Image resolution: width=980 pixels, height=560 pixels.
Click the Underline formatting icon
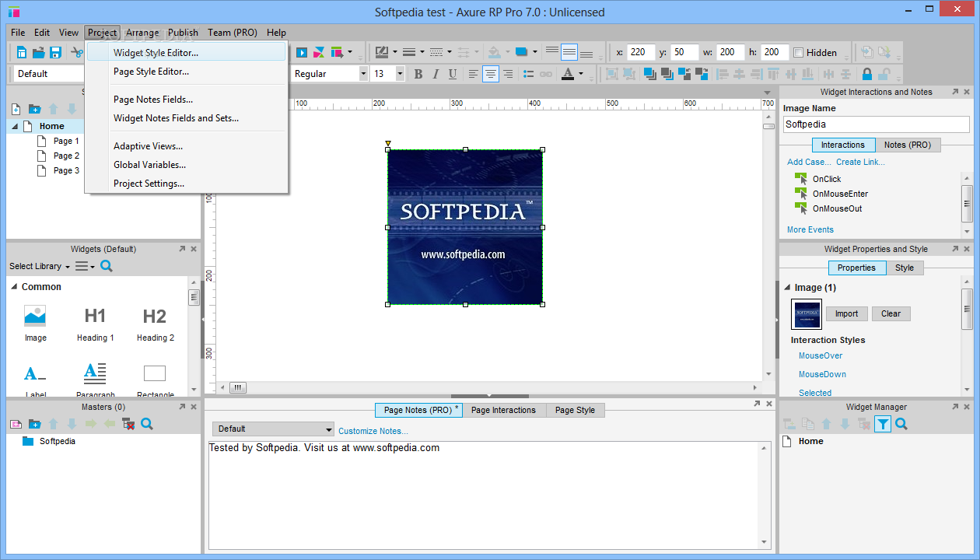tap(453, 74)
